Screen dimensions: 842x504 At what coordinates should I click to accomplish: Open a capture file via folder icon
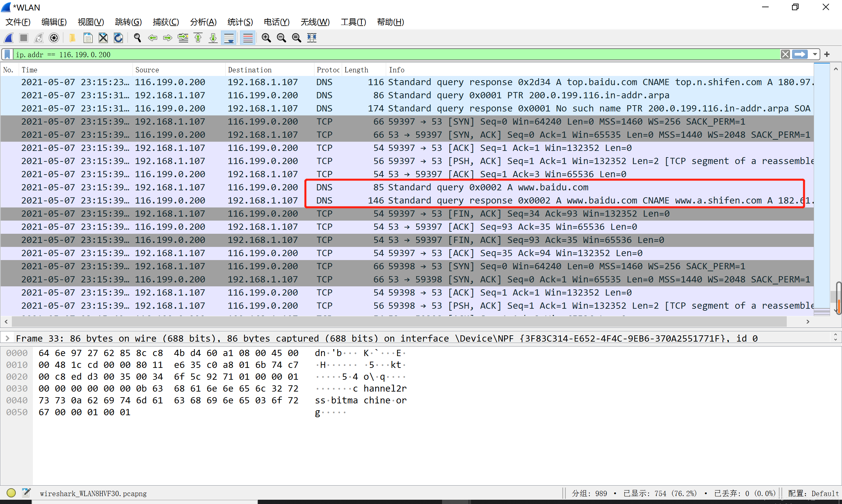tap(72, 38)
